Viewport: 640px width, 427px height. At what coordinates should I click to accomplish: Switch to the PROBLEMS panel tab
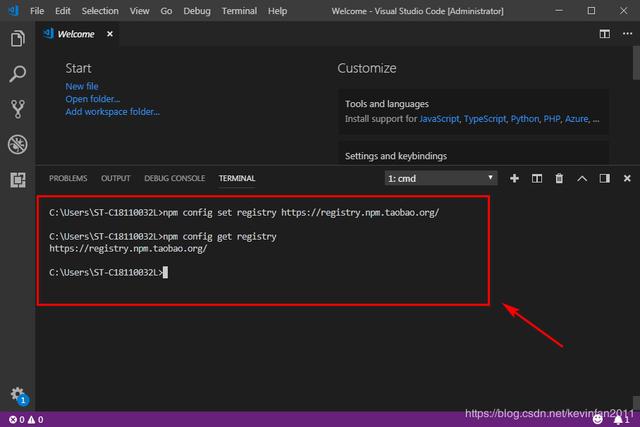(68, 178)
